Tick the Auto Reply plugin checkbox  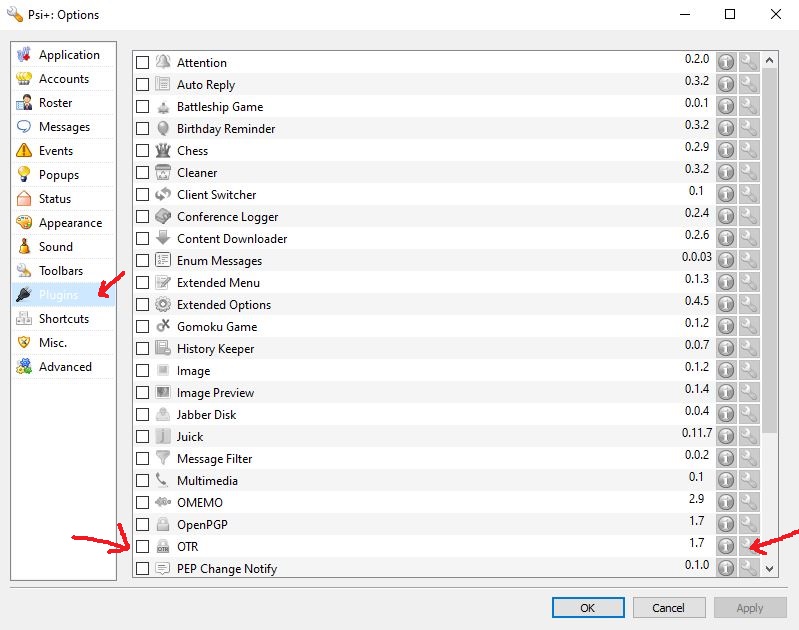tap(142, 85)
